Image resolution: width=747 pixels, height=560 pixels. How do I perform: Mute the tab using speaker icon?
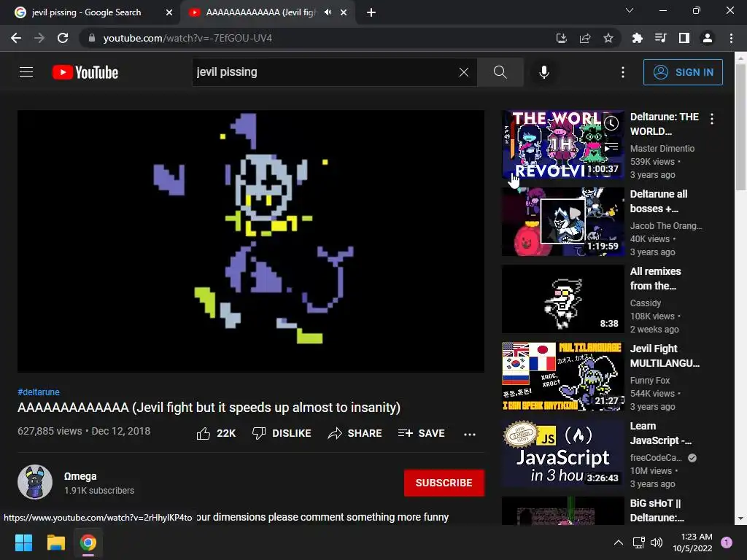(x=328, y=12)
